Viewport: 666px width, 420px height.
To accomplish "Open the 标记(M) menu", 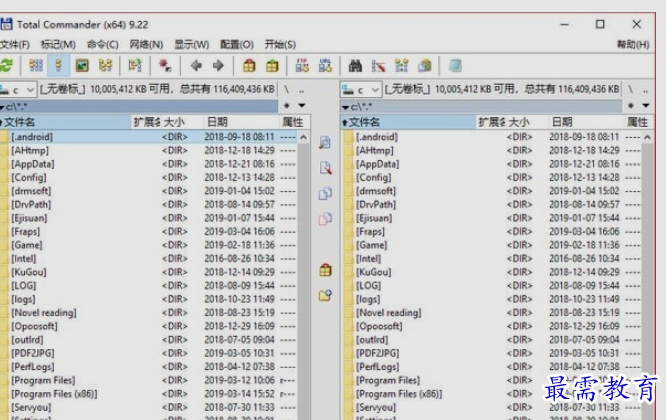I will click(58, 45).
